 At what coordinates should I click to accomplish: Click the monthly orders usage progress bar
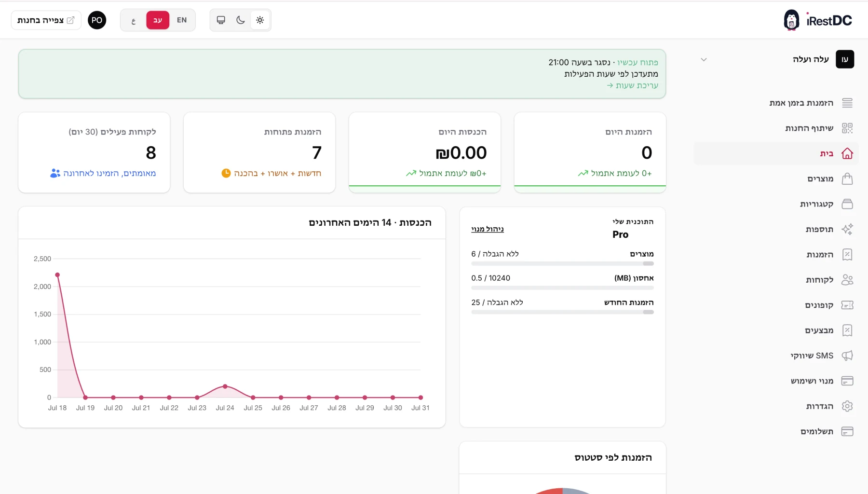click(562, 312)
